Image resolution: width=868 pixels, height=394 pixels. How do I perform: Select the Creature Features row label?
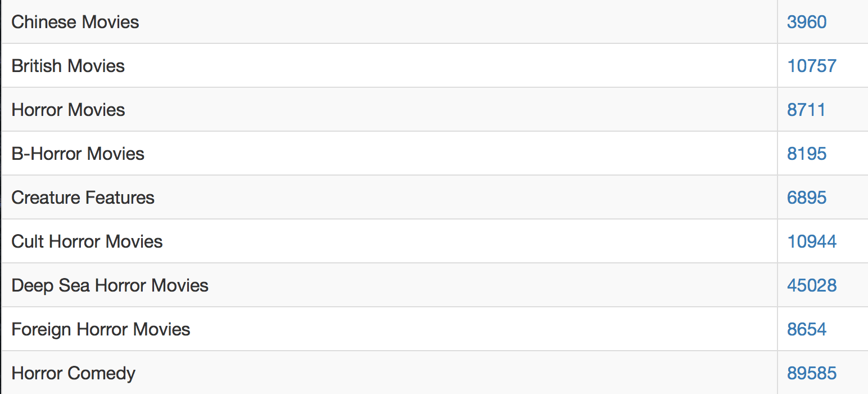pyautogui.click(x=83, y=198)
